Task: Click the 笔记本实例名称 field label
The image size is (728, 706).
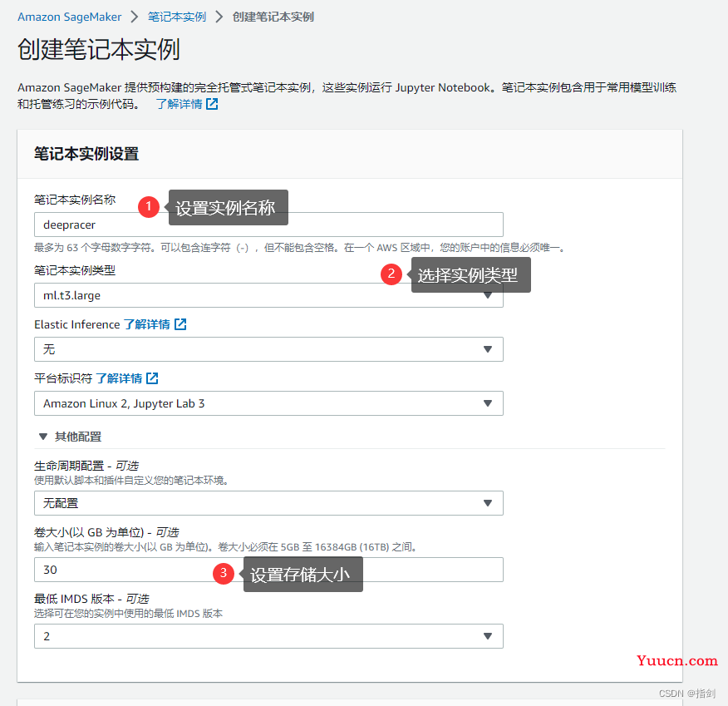Action: pos(75,200)
